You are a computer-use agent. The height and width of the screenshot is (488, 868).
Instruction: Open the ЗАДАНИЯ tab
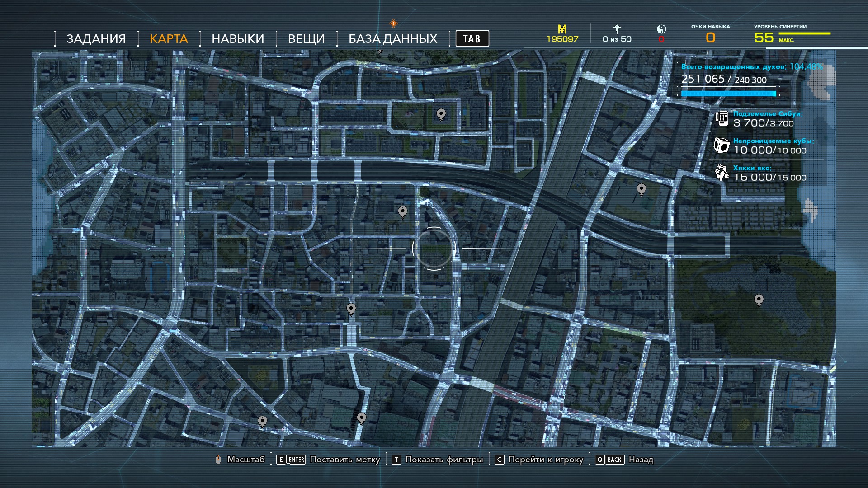point(96,39)
